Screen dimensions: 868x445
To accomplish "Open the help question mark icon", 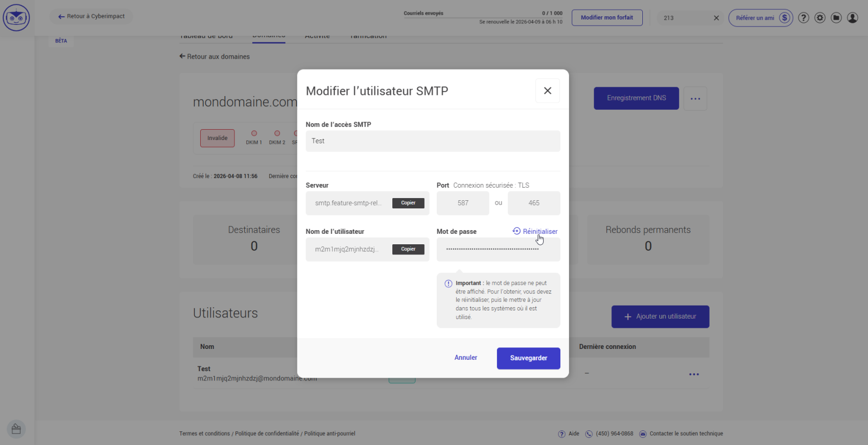I will pyautogui.click(x=803, y=18).
